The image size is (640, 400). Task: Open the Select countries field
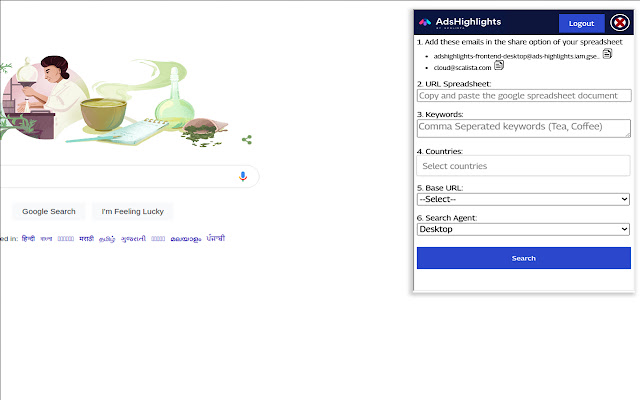click(x=523, y=166)
